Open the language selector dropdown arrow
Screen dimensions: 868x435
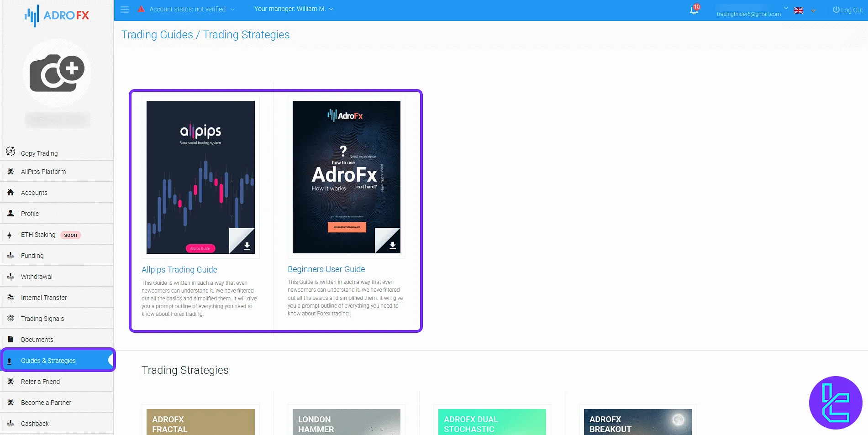813,10
